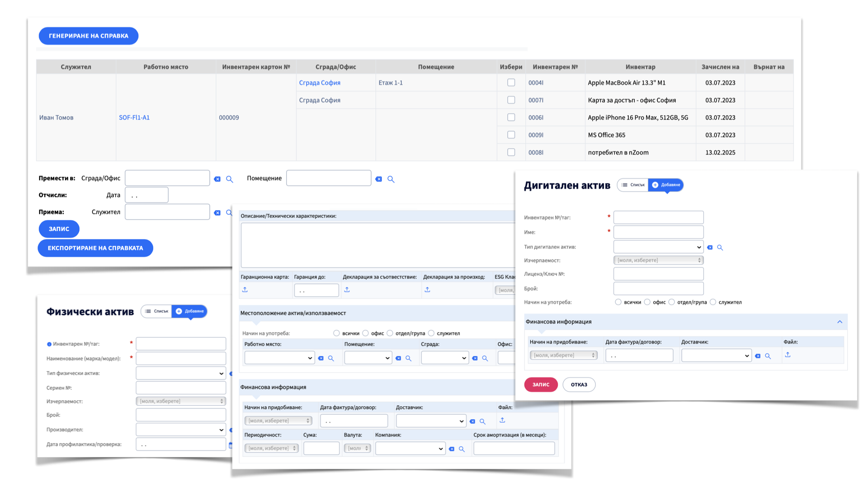Choose служител radio in Дигитален актив form

(x=713, y=302)
